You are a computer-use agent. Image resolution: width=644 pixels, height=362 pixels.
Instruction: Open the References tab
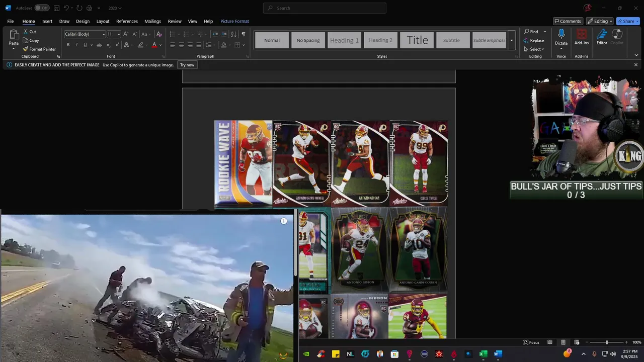click(127, 21)
